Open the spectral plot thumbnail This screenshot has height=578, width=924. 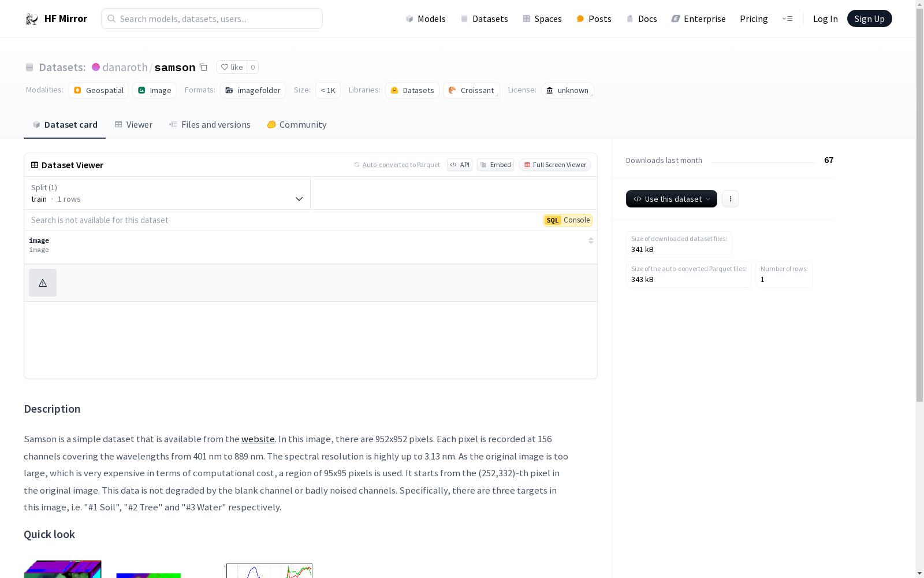(x=269, y=570)
